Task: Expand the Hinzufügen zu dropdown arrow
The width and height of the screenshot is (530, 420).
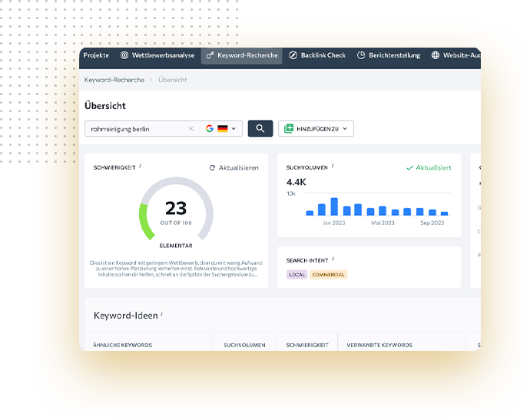Action: [345, 129]
